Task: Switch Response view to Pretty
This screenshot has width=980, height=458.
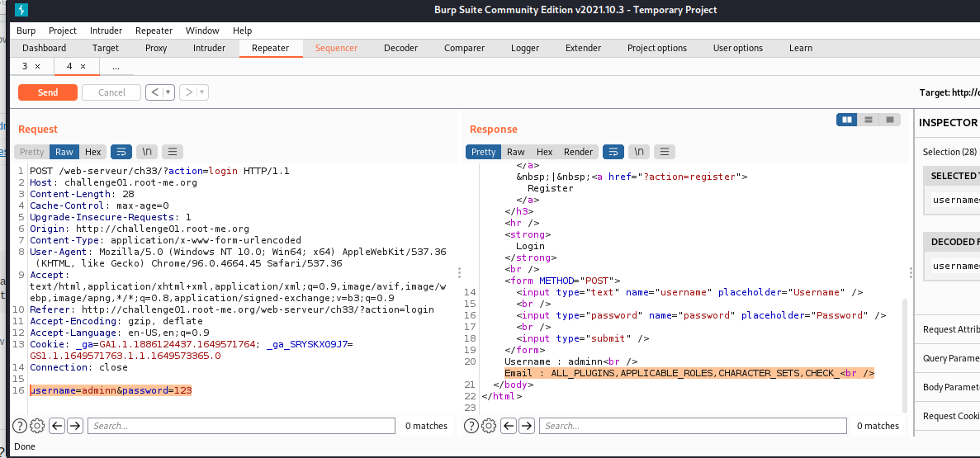Action: pyautogui.click(x=483, y=152)
